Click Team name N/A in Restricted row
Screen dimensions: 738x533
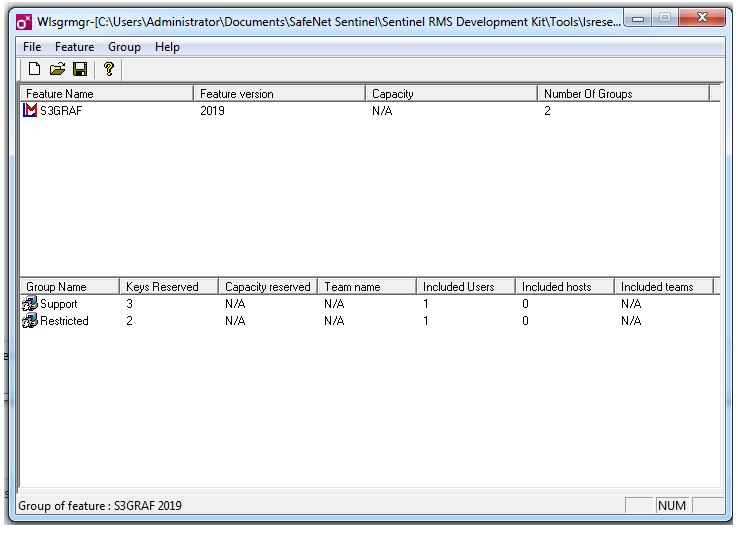click(x=334, y=321)
